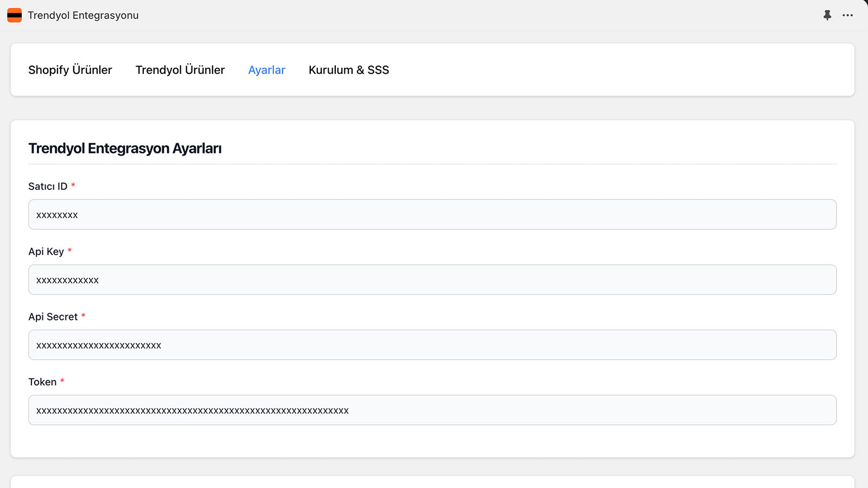Click the red asterisk beside Satıcı ID
This screenshot has width=868, height=488.
point(73,185)
